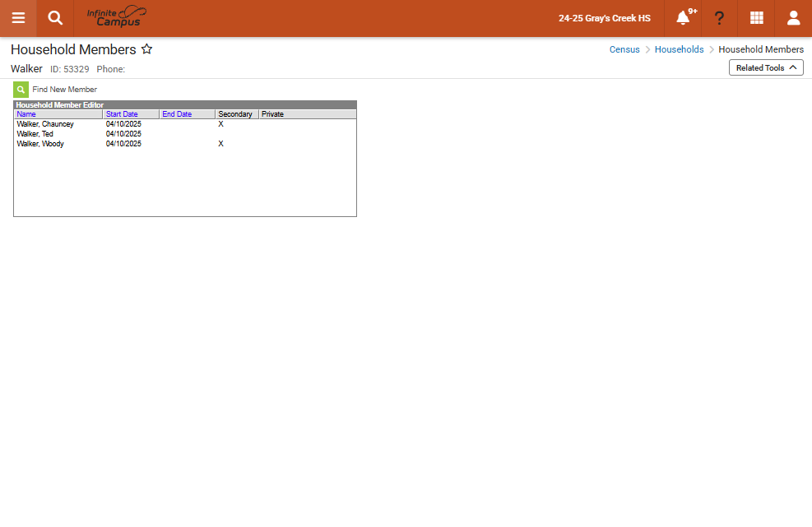
Task: Go to the Households breadcrumb link
Action: [x=679, y=49]
